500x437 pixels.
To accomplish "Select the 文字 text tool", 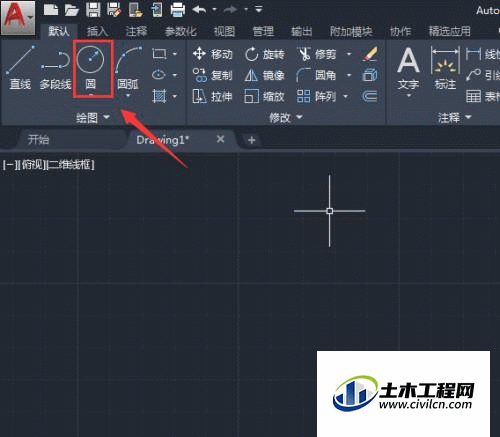I will [x=408, y=68].
